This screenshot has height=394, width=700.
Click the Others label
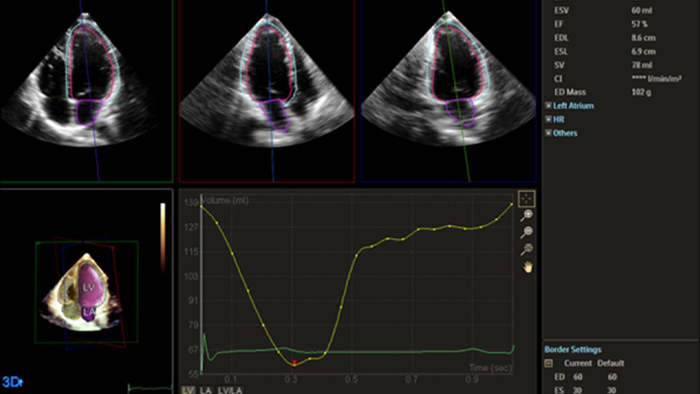[565, 133]
